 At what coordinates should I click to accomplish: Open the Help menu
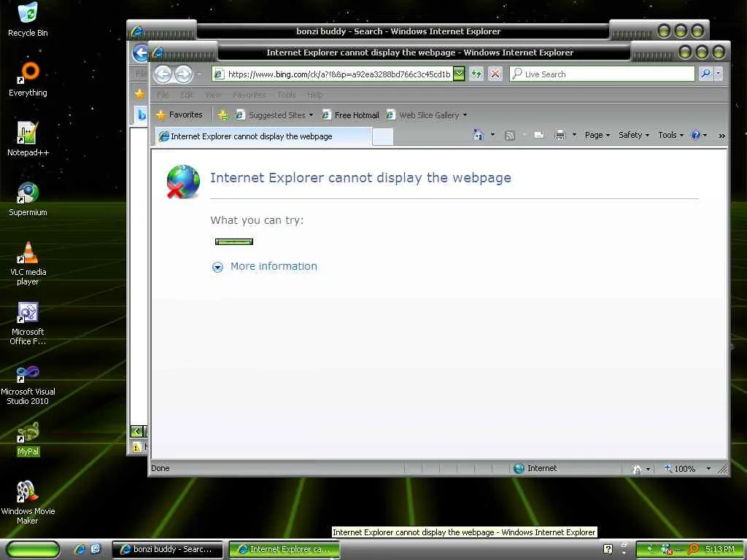coord(314,96)
